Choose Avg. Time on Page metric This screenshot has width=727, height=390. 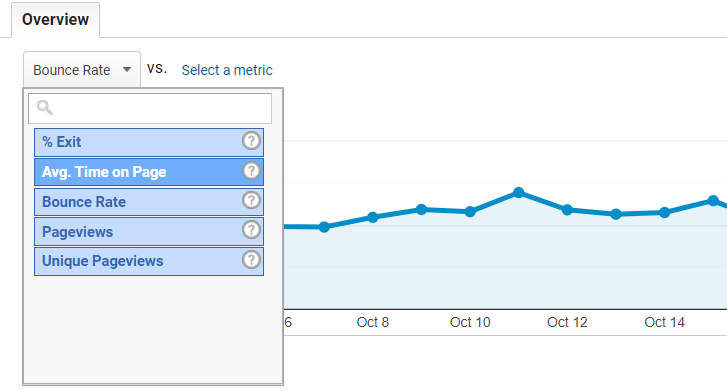click(x=149, y=172)
